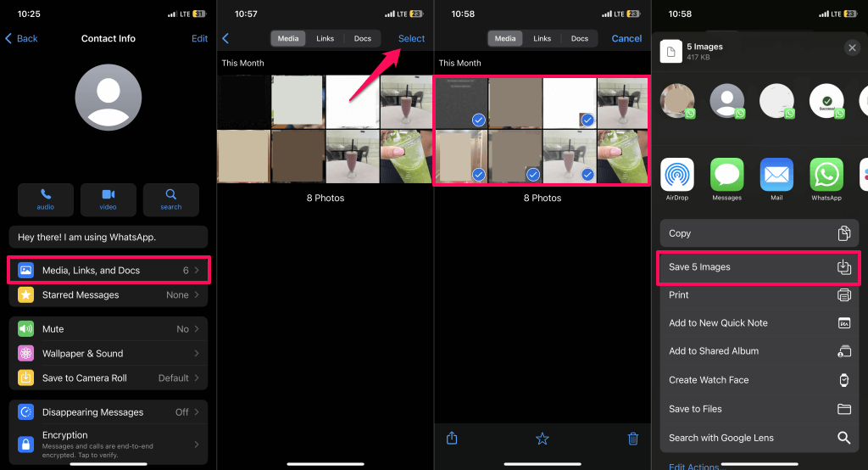Tap Select to choose photos
Viewport: 868px width, 470px height.
411,38
